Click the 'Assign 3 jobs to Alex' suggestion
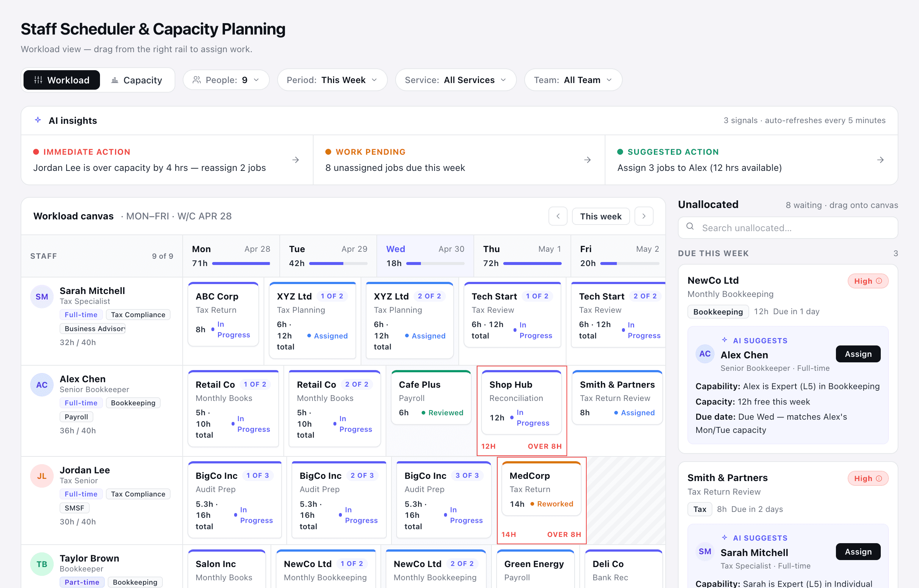This screenshot has height=588, width=919. point(699,168)
